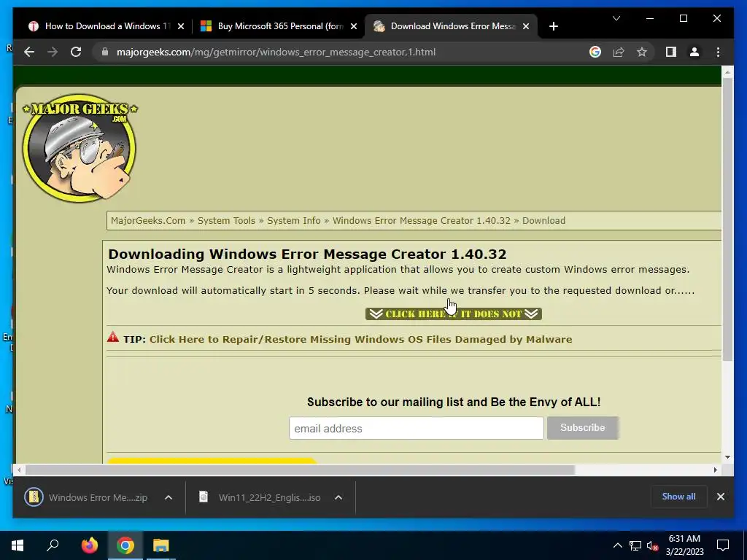Open System Tools breadcrumb link
The width and height of the screenshot is (747, 560).
coord(226,220)
